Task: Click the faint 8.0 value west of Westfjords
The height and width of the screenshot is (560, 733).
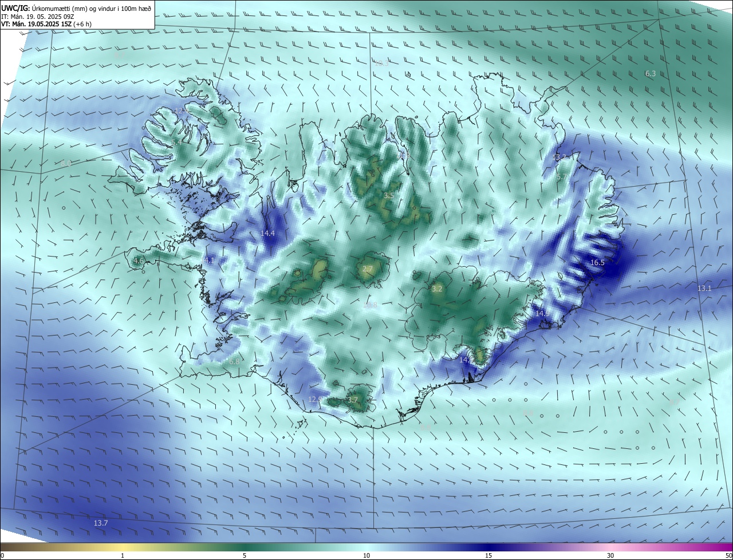Action: point(66,164)
